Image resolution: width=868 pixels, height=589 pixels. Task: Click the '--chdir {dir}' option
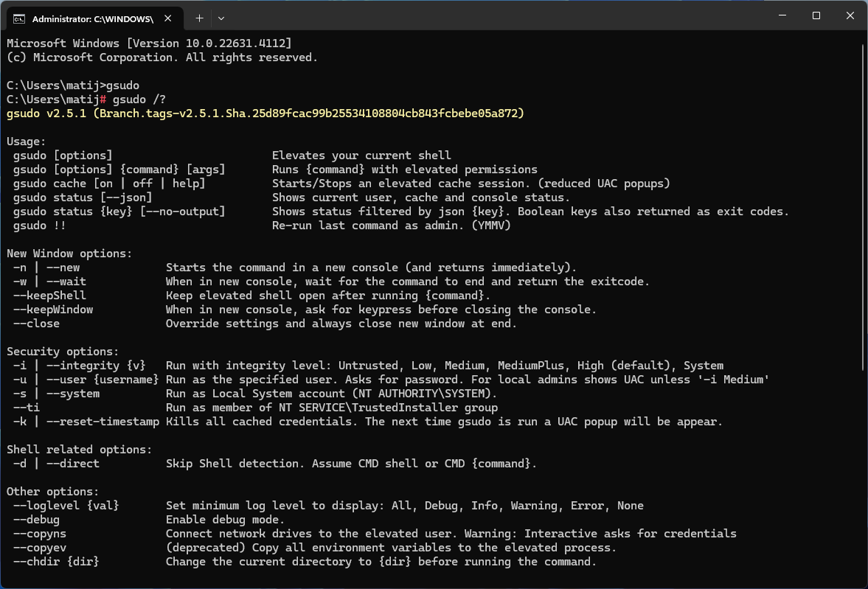click(x=57, y=562)
